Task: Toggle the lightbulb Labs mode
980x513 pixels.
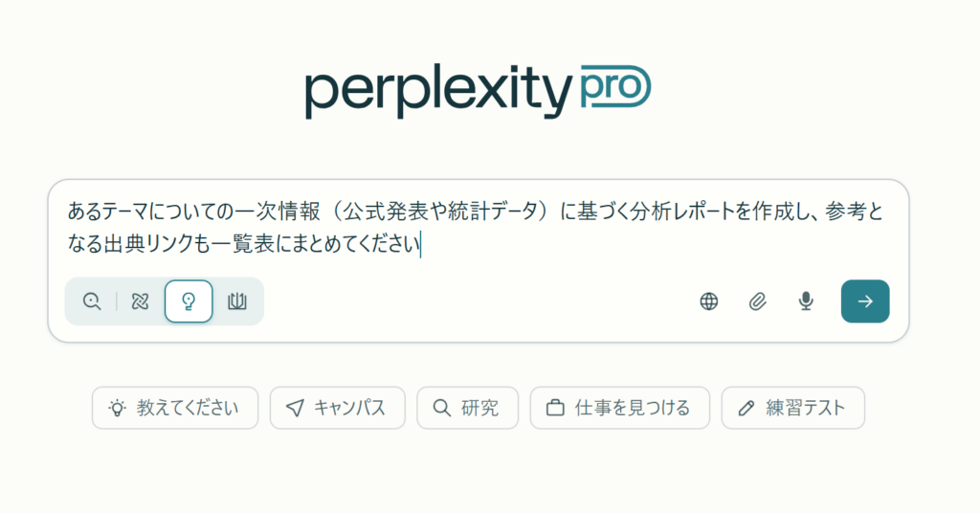Action: click(x=189, y=301)
